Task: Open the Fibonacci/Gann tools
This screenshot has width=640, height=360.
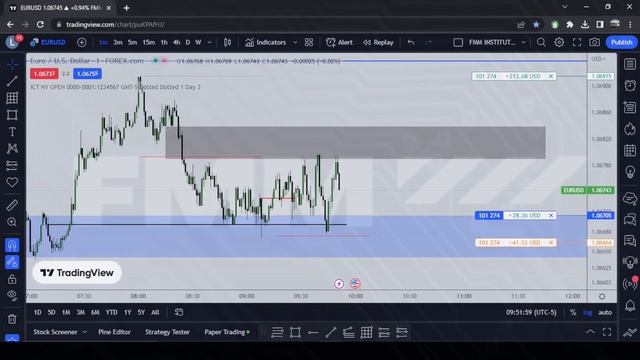Action: 12,98
